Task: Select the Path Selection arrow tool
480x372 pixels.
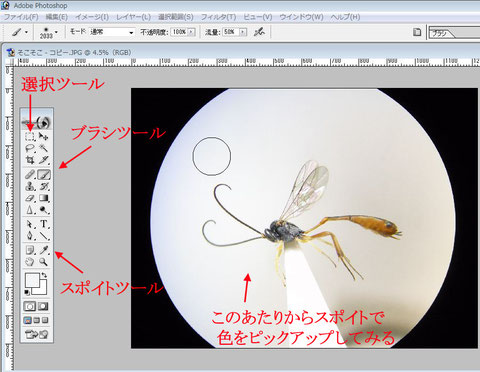Action: 30,224
